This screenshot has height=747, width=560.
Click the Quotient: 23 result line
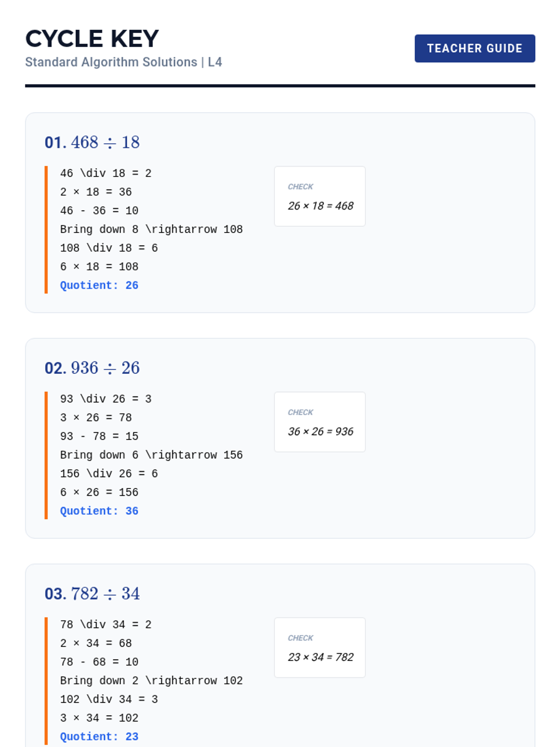coord(99,736)
